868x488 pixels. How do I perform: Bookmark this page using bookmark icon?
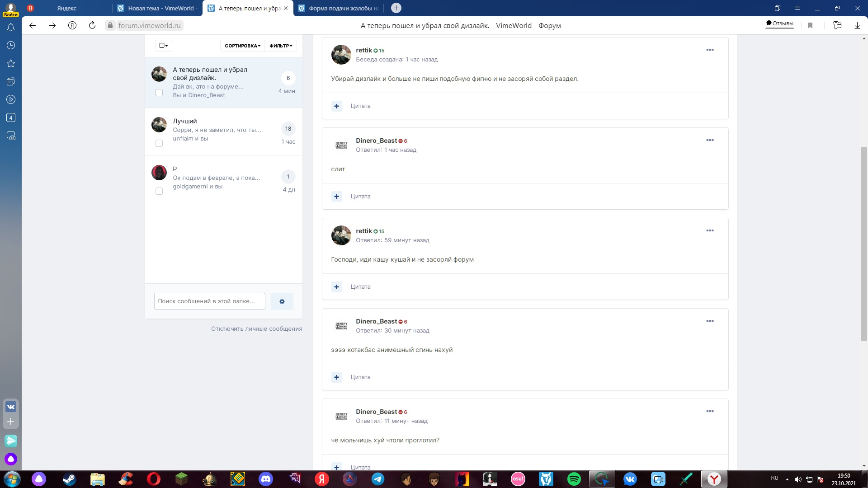[x=810, y=25]
